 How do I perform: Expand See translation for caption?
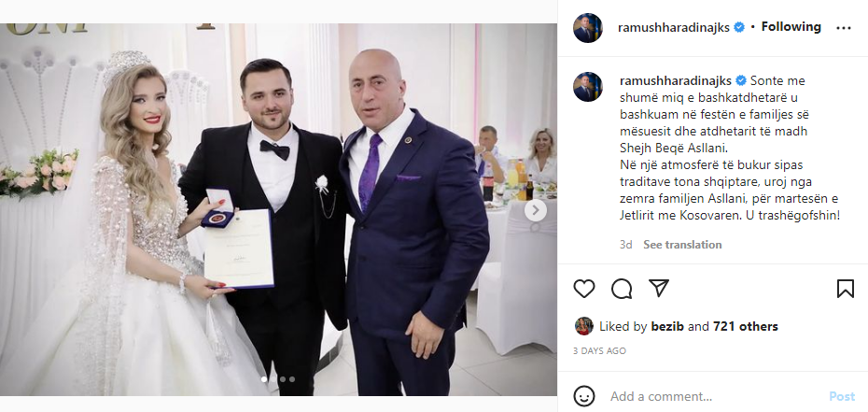(682, 245)
